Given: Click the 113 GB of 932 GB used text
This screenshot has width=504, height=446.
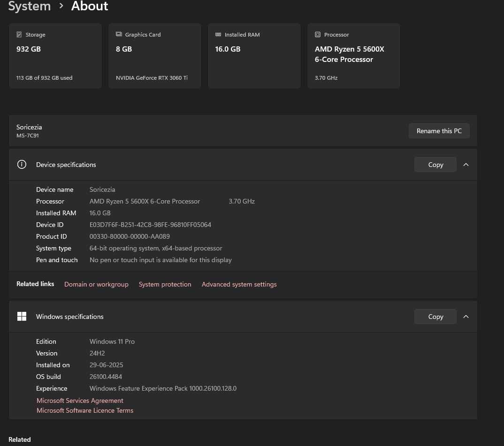Looking at the screenshot, I should 45,78.
